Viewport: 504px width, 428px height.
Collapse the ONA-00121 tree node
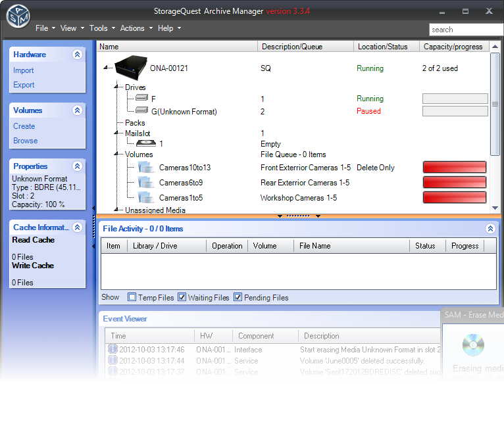[x=105, y=68]
